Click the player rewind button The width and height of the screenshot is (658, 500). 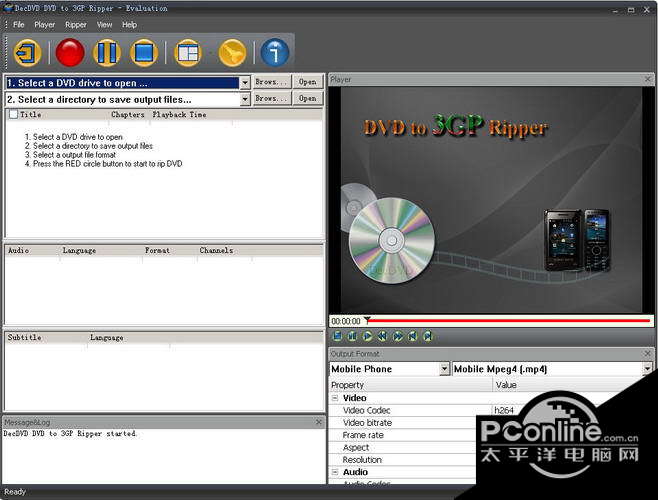pos(382,336)
